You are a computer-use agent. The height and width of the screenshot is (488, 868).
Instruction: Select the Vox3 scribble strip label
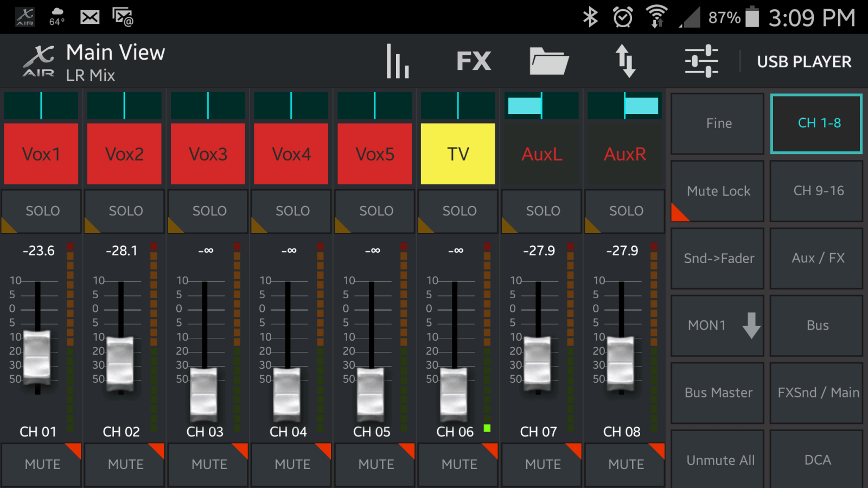[207, 153]
